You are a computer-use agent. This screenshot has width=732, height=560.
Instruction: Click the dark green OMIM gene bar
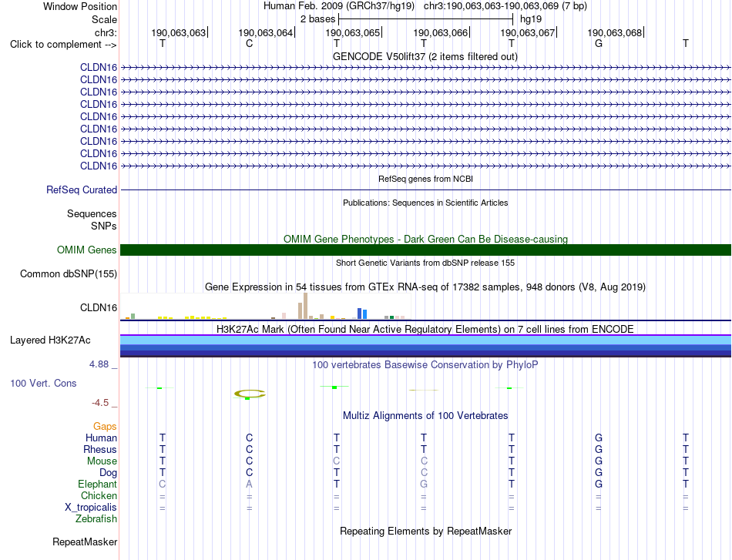425,250
